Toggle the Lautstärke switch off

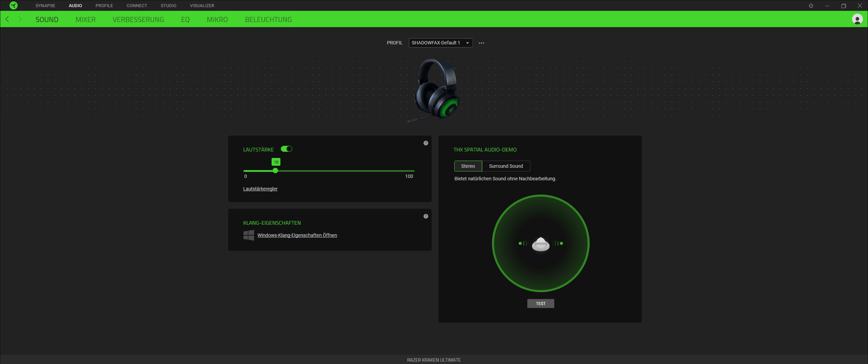287,149
